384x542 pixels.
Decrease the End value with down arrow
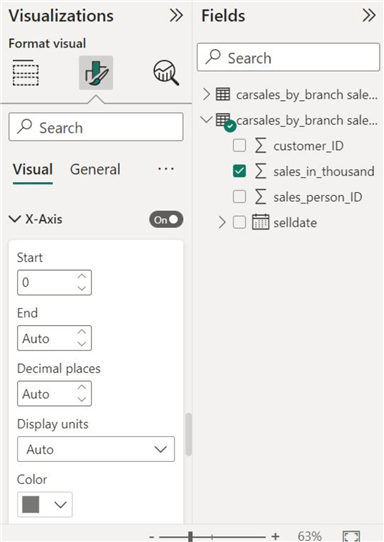82,344
